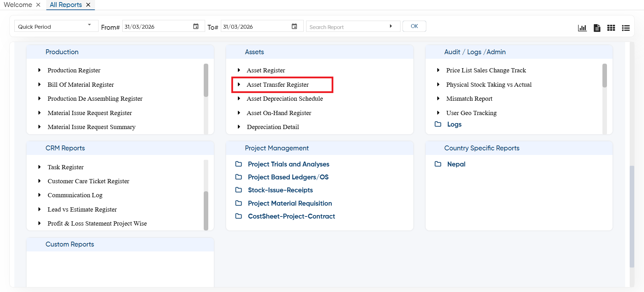Open Project Trials and Analyses folder

[x=289, y=164]
